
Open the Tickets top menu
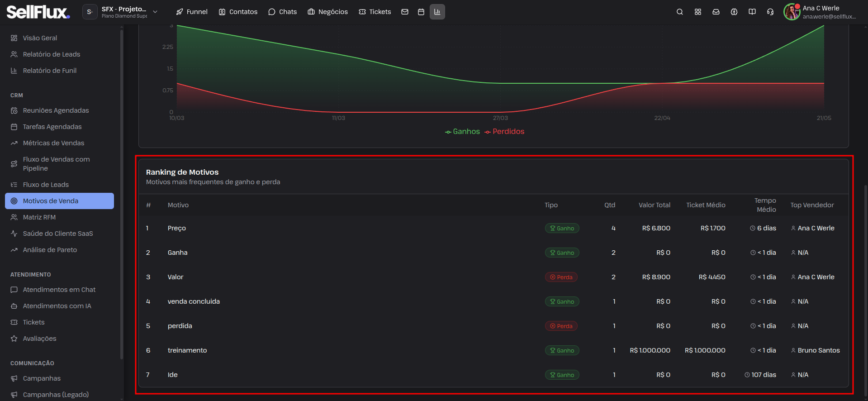375,12
